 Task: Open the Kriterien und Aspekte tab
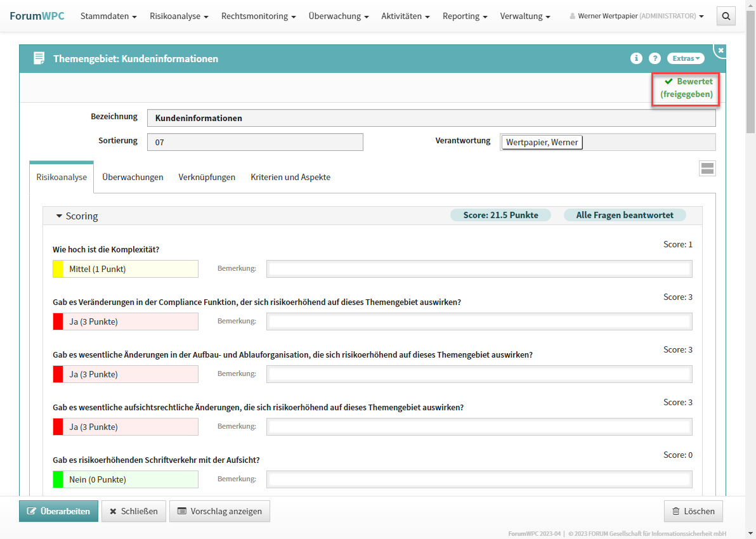[x=290, y=178]
